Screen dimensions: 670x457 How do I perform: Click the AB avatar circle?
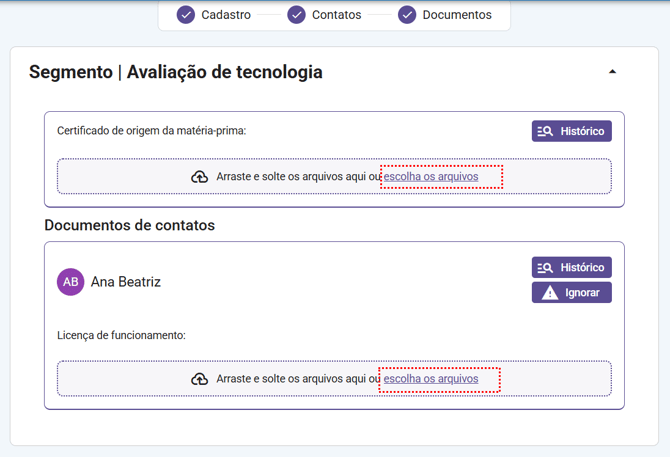pyautogui.click(x=71, y=282)
